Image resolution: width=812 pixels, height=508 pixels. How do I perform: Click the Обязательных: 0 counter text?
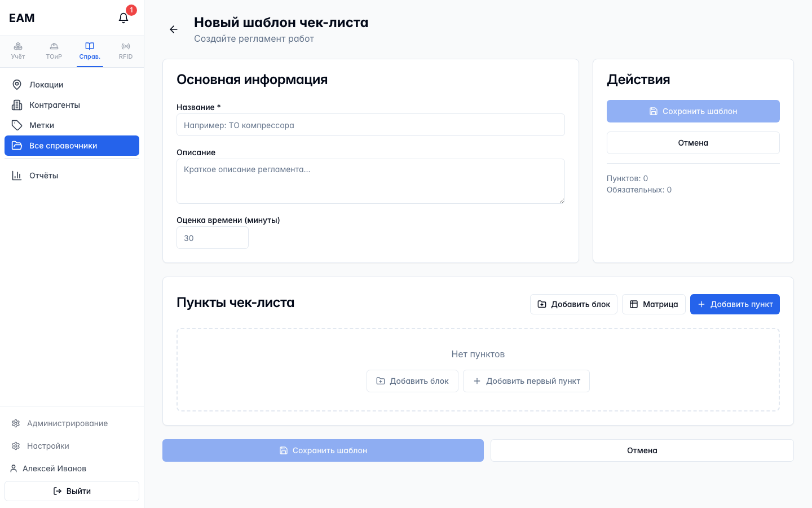639,190
